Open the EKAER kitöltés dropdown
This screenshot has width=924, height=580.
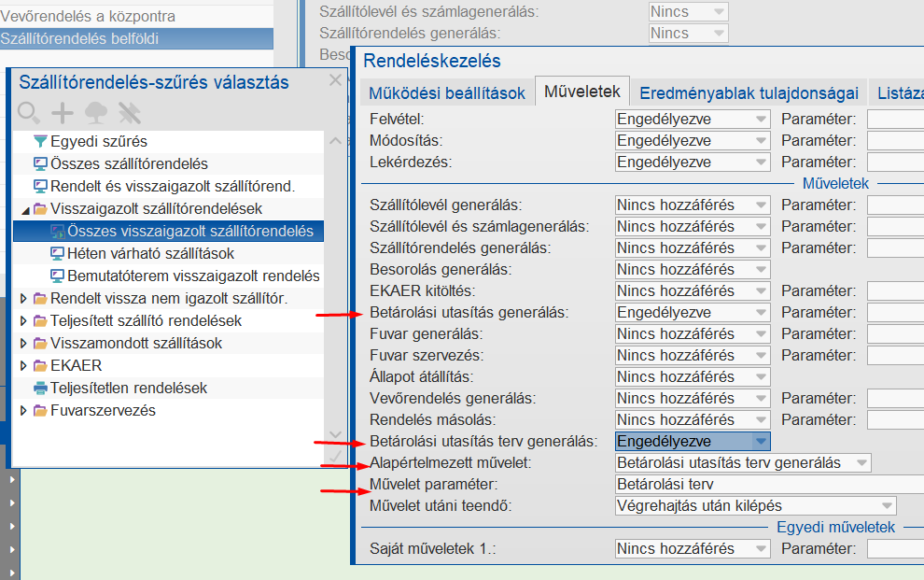[x=693, y=291]
